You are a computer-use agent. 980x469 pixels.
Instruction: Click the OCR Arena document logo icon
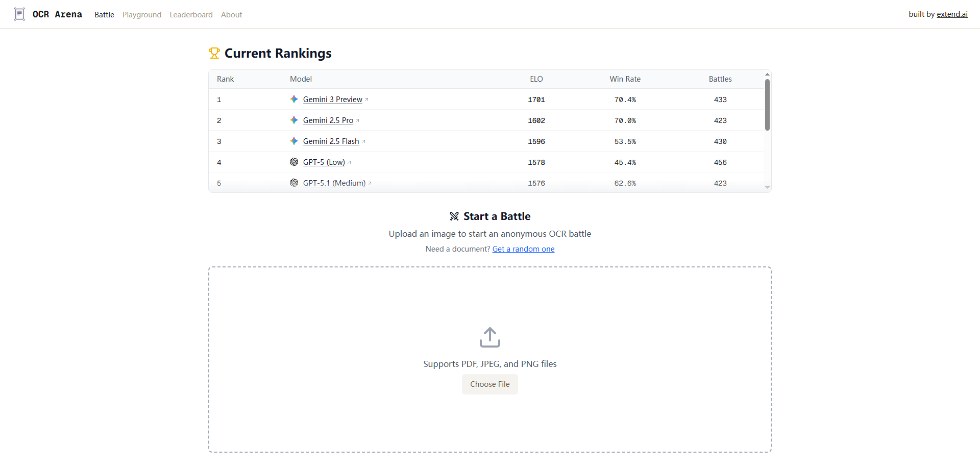(19, 14)
